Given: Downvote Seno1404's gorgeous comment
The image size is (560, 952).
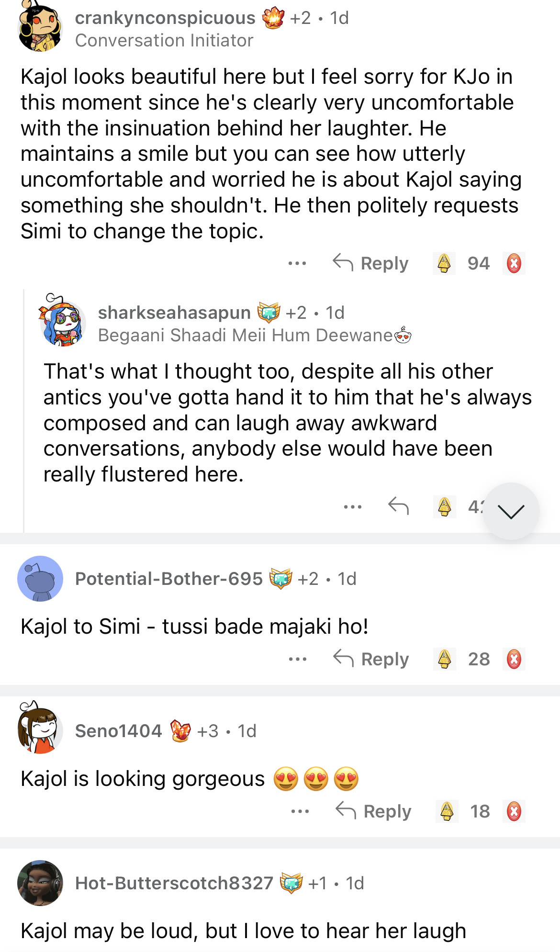Looking at the screenshot, I should (x=514, y=811).
